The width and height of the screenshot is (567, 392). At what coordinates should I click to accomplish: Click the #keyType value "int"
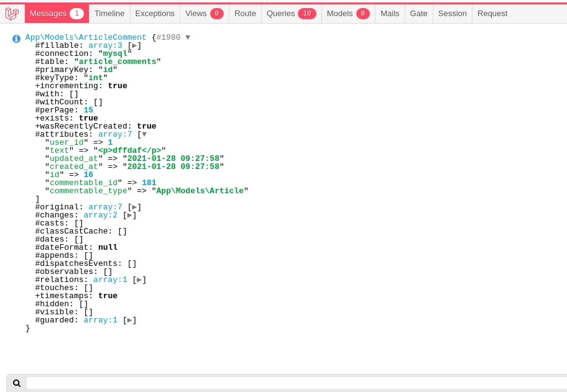(x=96, y=78)
